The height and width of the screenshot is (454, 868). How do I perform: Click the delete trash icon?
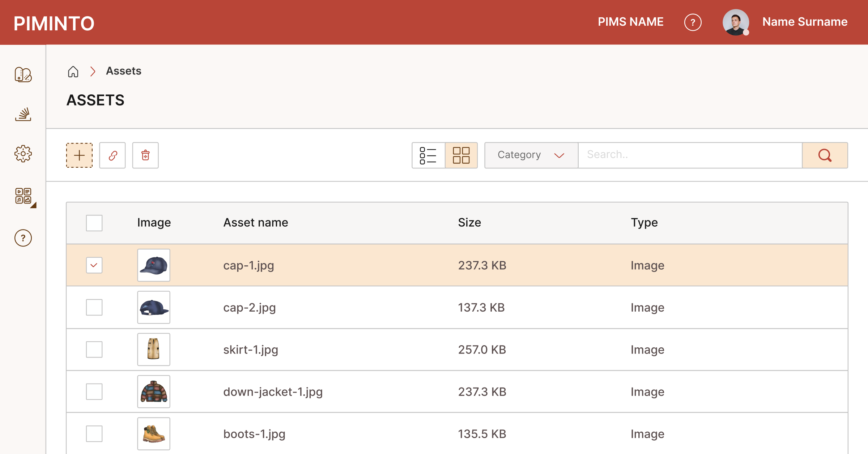(x=145, y=155)
